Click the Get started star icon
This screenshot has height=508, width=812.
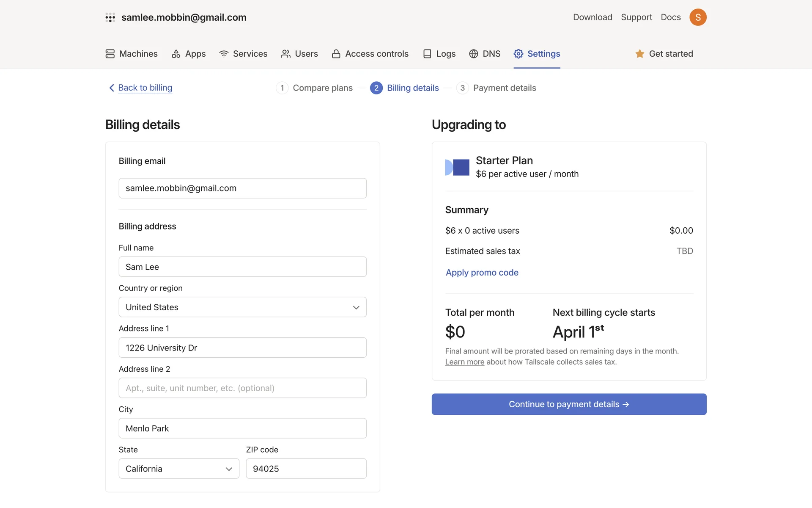point(639,54)
